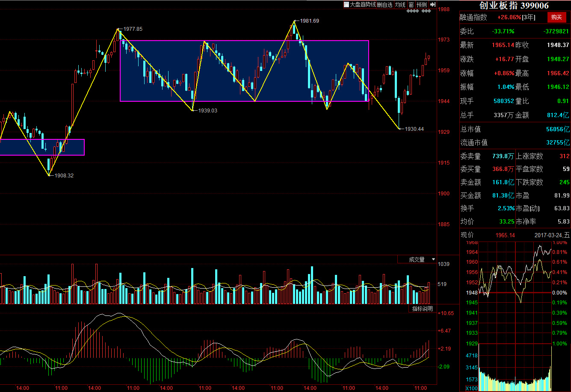Toggle the 均线 moving average lines

tap(400, 5)
